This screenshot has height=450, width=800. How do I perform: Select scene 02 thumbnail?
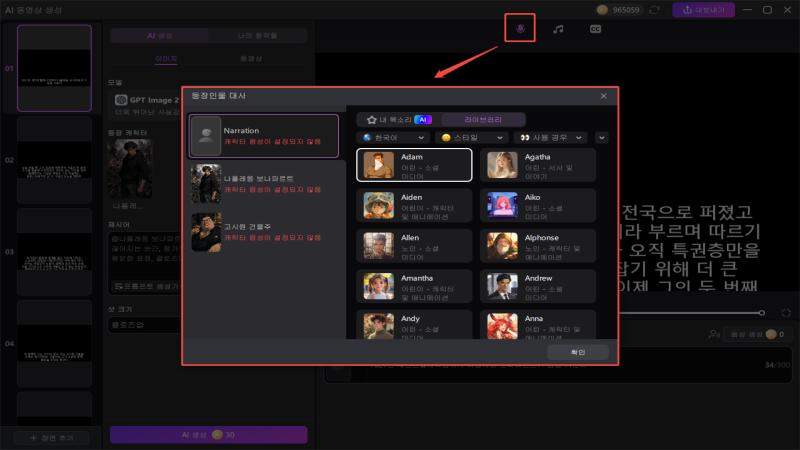pos(55,160)
